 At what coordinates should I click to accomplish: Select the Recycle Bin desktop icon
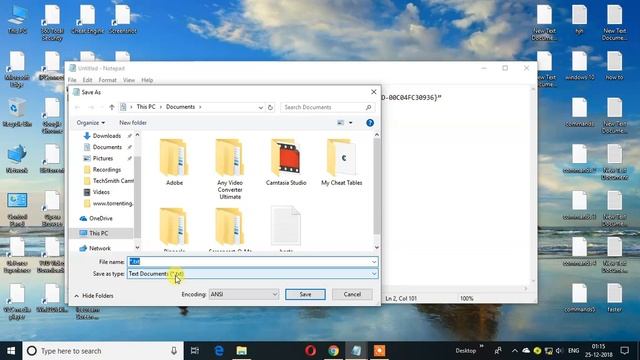[17, 113]
